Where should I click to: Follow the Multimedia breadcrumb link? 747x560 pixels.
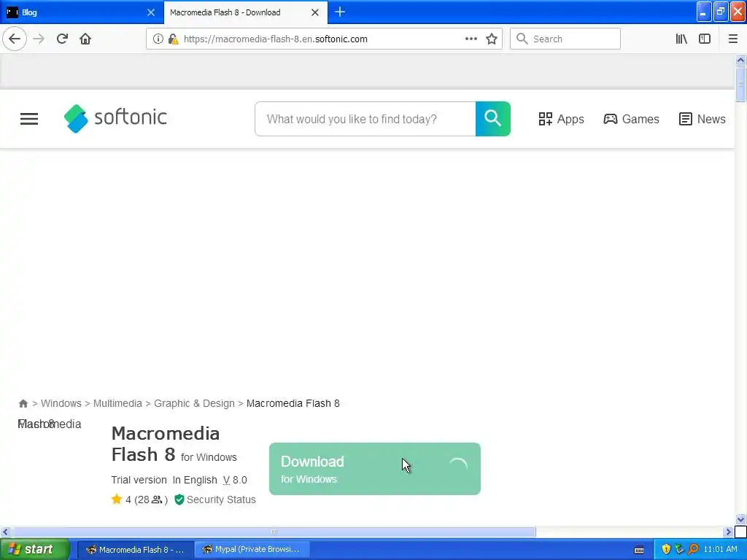[117, 403]
